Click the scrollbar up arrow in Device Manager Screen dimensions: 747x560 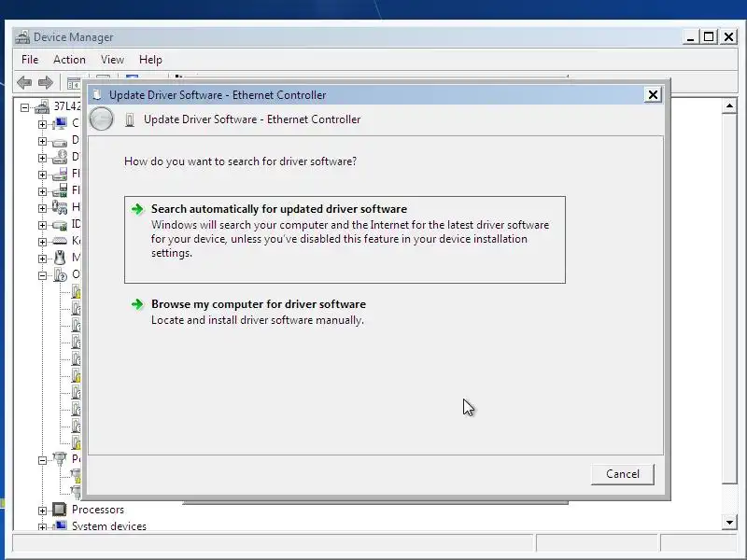point(729,106)
